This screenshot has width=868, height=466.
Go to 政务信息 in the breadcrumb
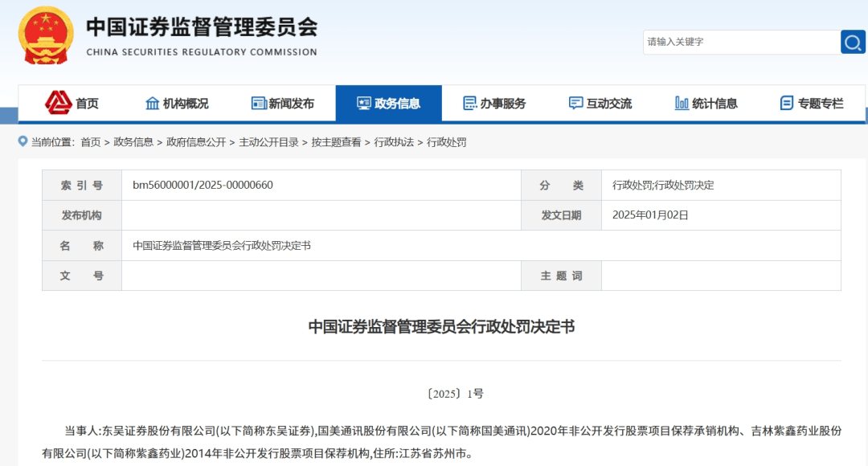pos(133,142)
